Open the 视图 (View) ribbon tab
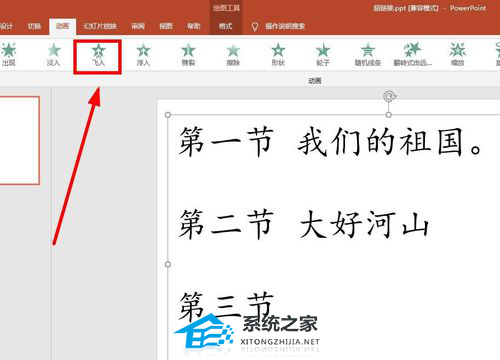This screenshot has height=360, width=500. tap(166, 26)
